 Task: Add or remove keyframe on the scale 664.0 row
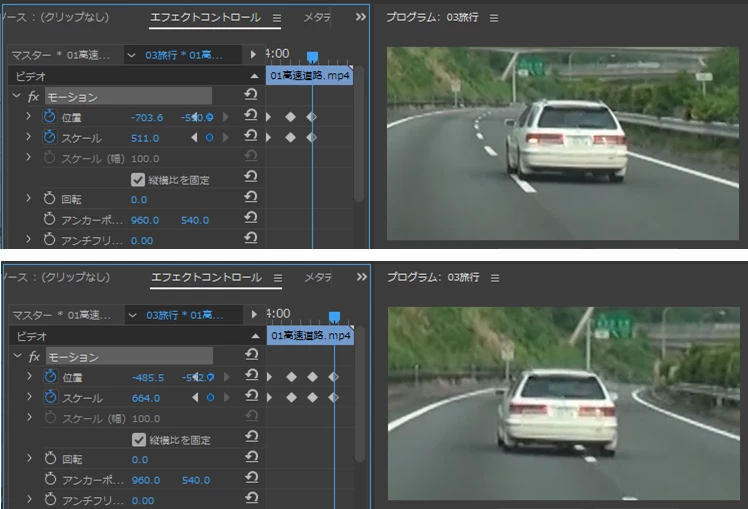pyautogui.click(x=210, y=398)
